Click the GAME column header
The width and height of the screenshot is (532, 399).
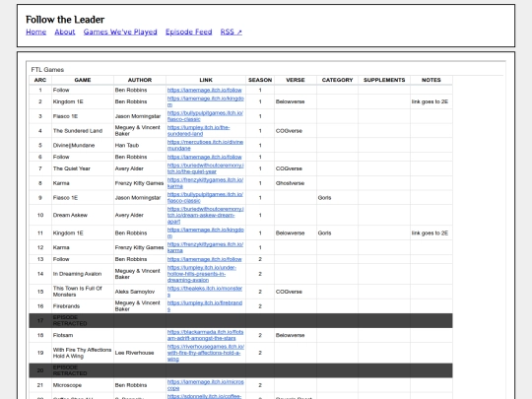coord(83,80)
